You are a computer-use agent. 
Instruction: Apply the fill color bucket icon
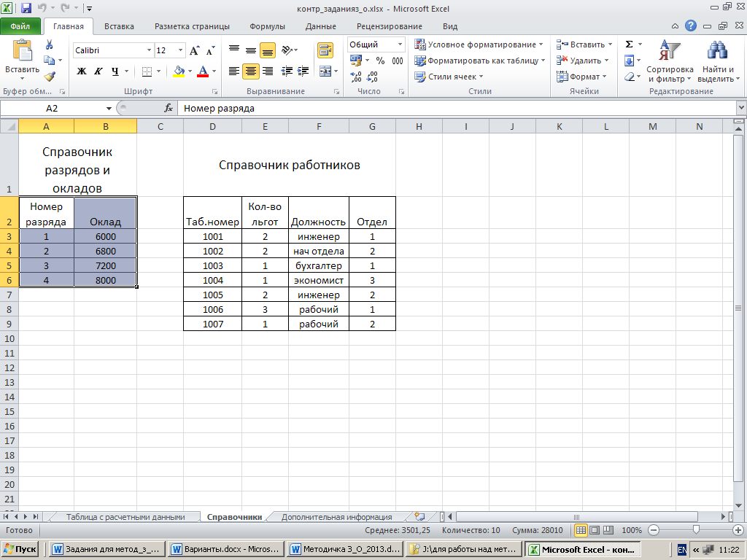coord(179,71)
